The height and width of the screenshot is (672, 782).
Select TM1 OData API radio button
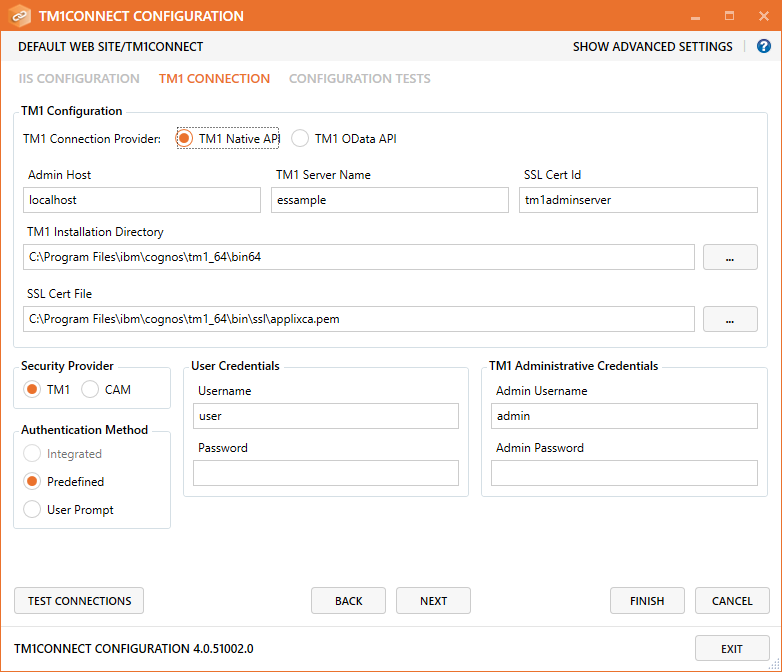(x=300, y=138)
